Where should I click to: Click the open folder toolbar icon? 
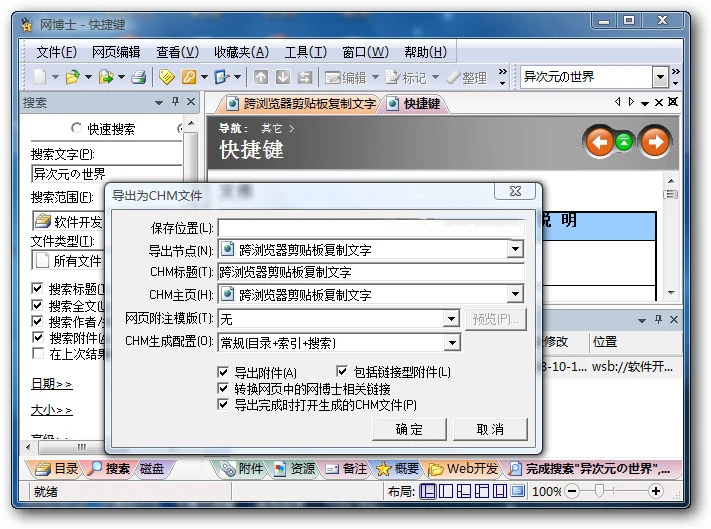73,77
